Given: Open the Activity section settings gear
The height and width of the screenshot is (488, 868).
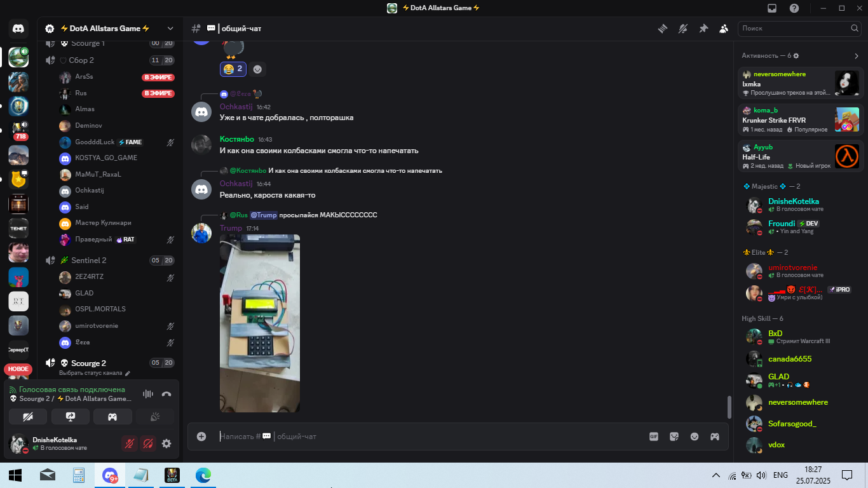Looking at the screenshot, I should (x=796, y=56).
